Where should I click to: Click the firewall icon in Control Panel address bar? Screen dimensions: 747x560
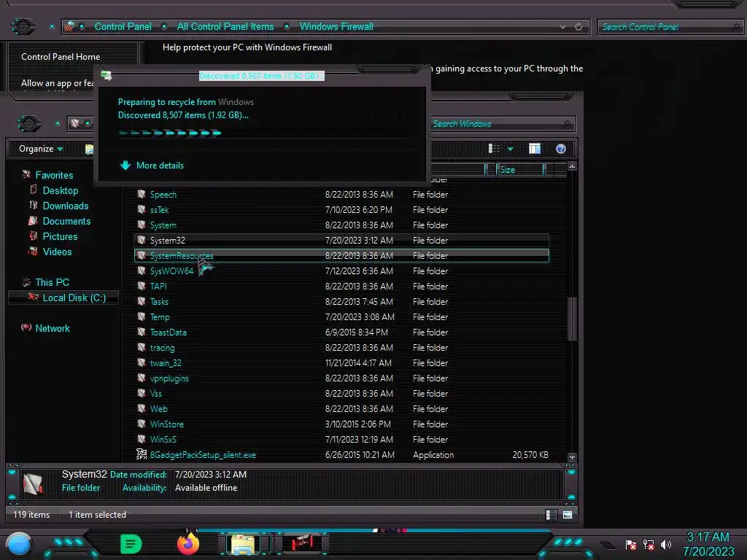(x=69, y=26)
